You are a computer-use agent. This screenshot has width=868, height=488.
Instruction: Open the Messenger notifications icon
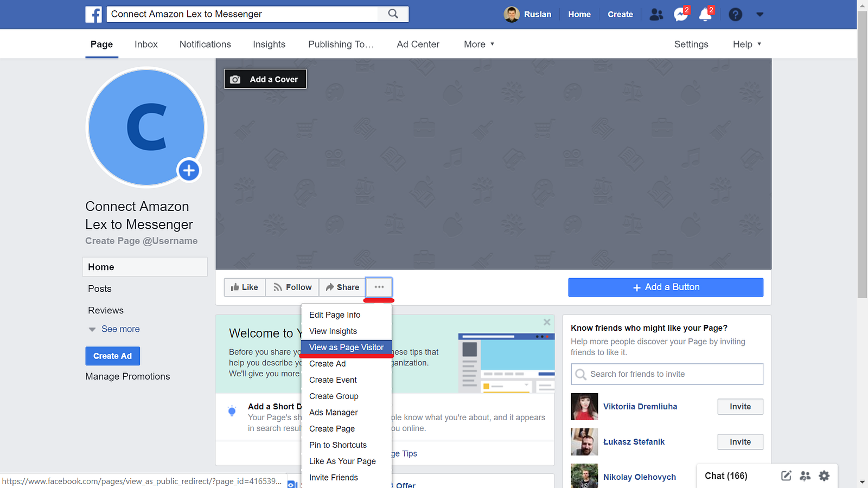coord(680,15)
